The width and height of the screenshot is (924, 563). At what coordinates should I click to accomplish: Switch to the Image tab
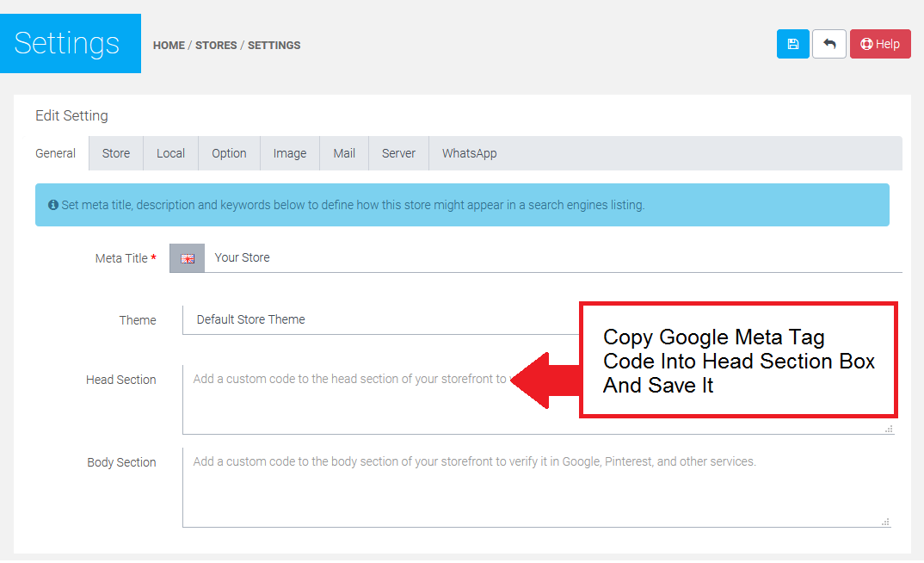click(x=290, y=153)
